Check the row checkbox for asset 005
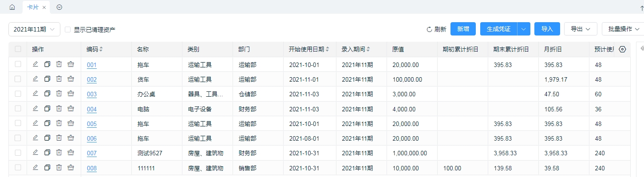Screen dimensions: 644x177 coord(18,123)
